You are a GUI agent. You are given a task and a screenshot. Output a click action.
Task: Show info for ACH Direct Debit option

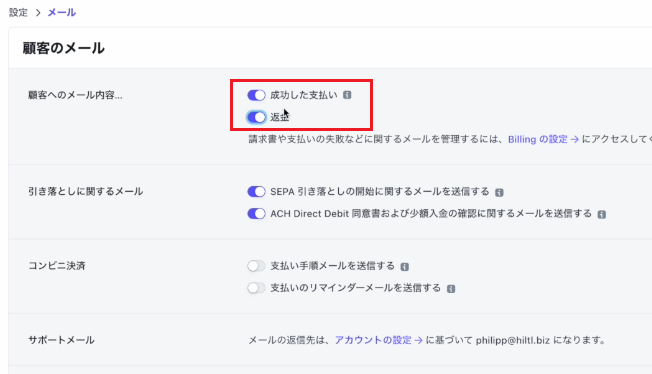601,214
